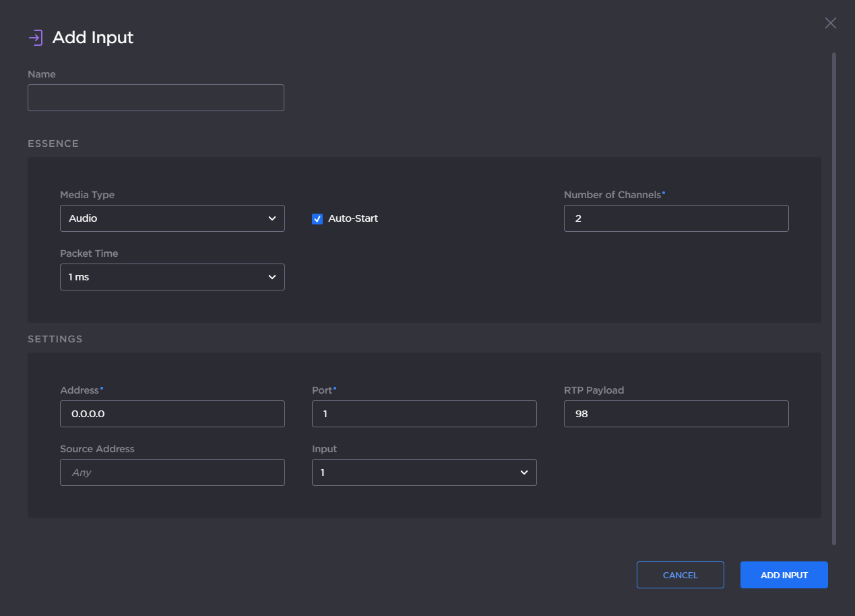This screenshot has height=616, width=855.
Task: Click the ESSENCE section heading
Action: (x=53, y=144)
